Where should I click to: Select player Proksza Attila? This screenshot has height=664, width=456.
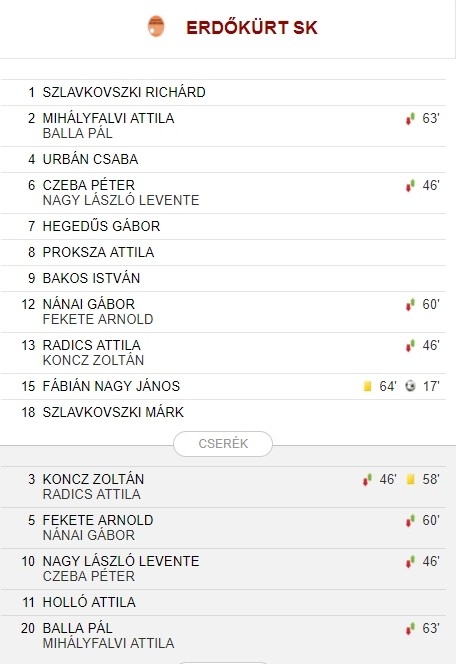pos(98,252)
